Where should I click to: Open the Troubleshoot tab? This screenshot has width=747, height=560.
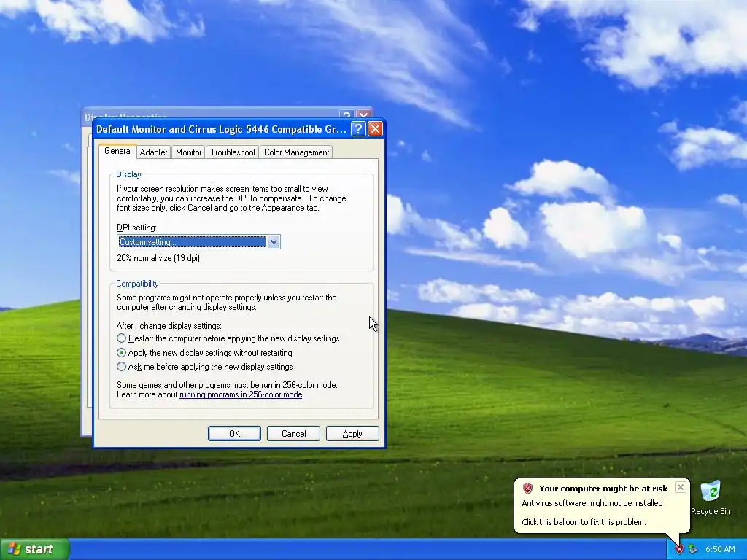(x=233, y=152)
